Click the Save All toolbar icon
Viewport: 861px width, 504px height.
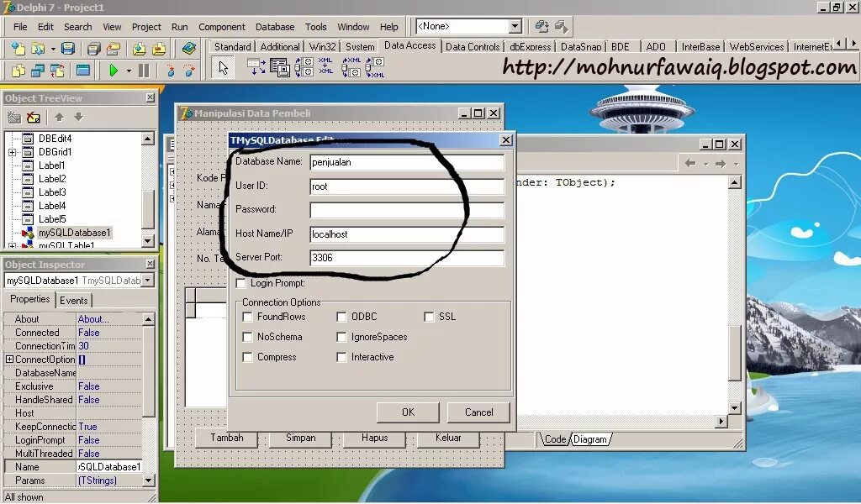93,49
